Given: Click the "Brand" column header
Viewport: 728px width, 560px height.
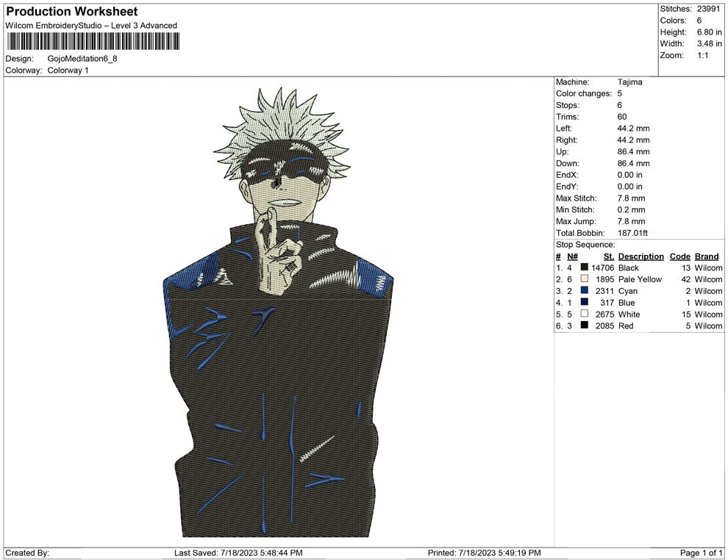Looking at the screenshot, I should tap(707, 256).
